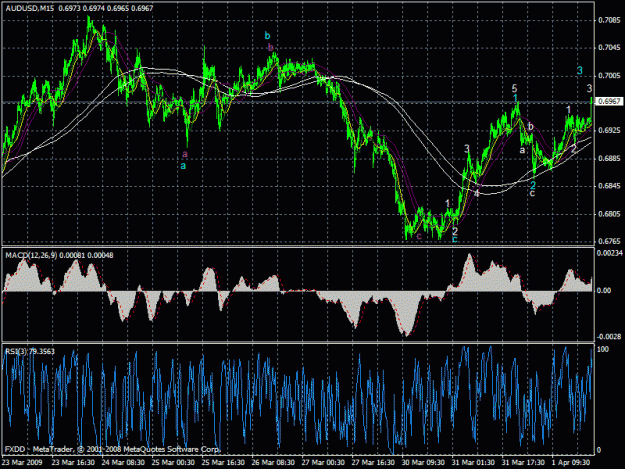The height and width of the screenshot is (469, 625).
Task: Click the 27 Mar 16:30 time label
Action: click(373, 463)
